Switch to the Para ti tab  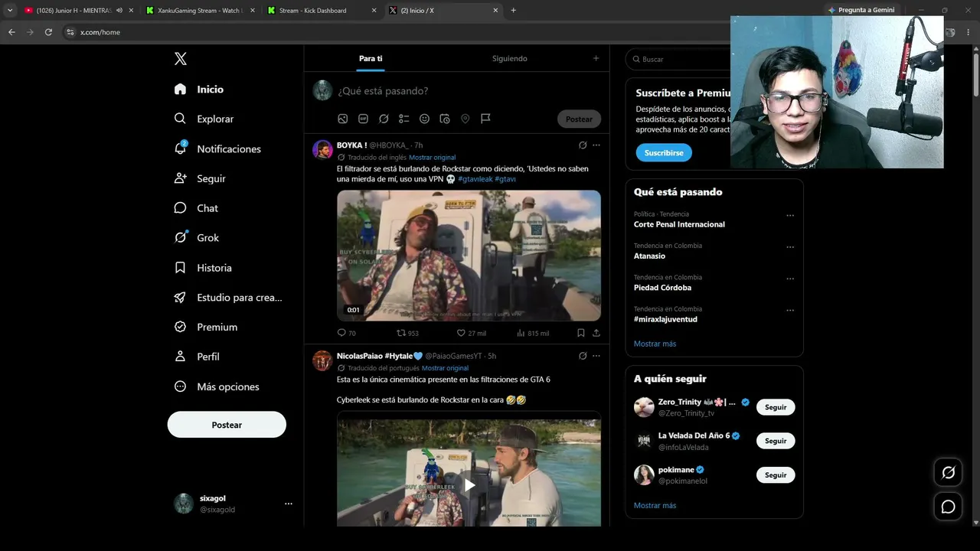[371, 58]
